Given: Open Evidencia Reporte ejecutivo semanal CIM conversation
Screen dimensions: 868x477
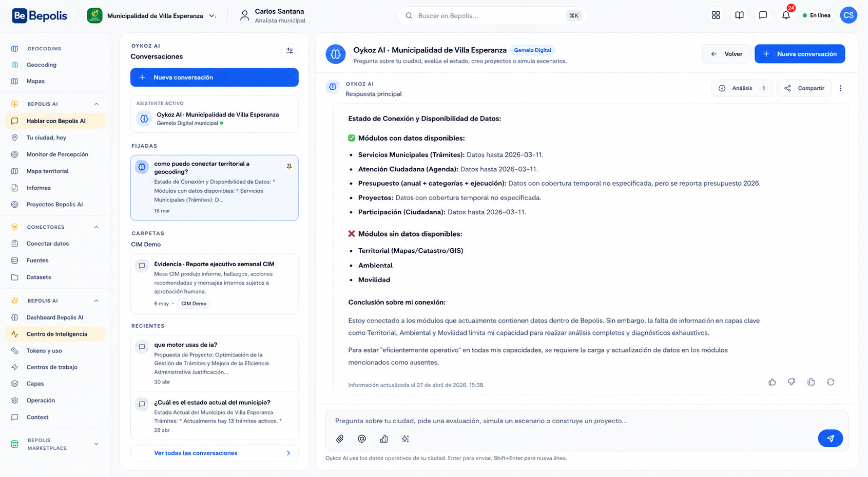Looking at the screenshot, I should [214, 284].
